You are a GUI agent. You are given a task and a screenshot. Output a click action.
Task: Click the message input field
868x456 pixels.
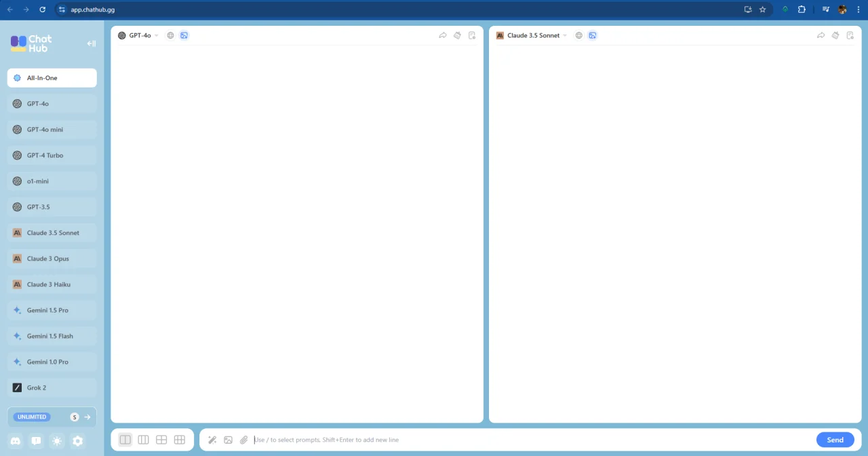click(x=532, y=440)
